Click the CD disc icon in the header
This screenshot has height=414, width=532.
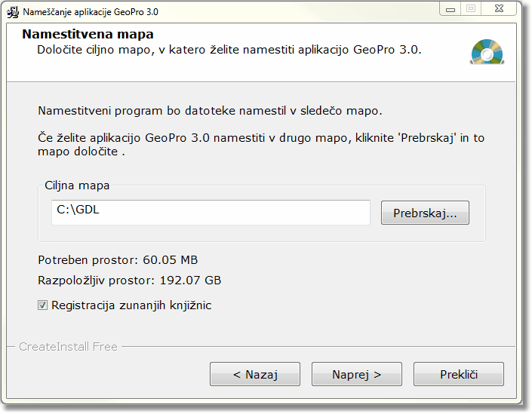[x=487, y=52]
